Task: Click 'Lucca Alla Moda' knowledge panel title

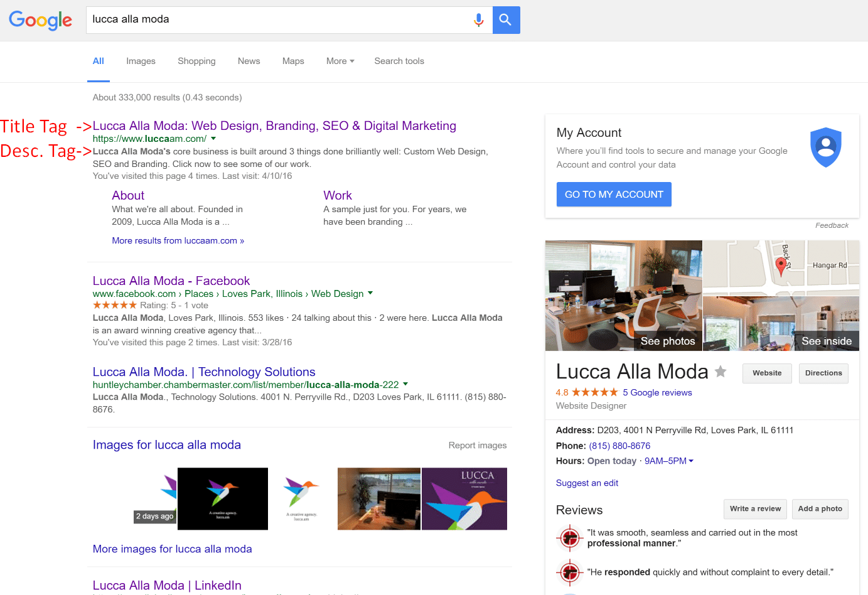Action: (x=632, y=372)
